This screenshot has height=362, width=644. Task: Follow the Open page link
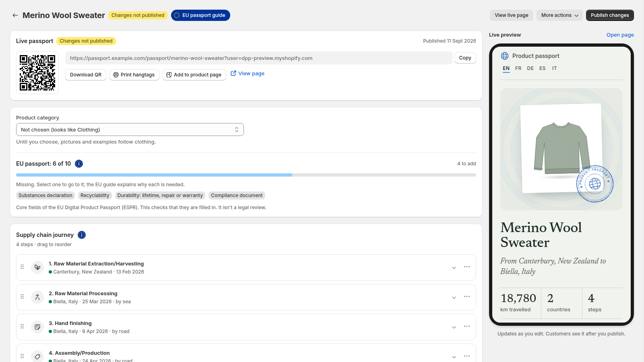pyautogui.click(x=620, y=35)
